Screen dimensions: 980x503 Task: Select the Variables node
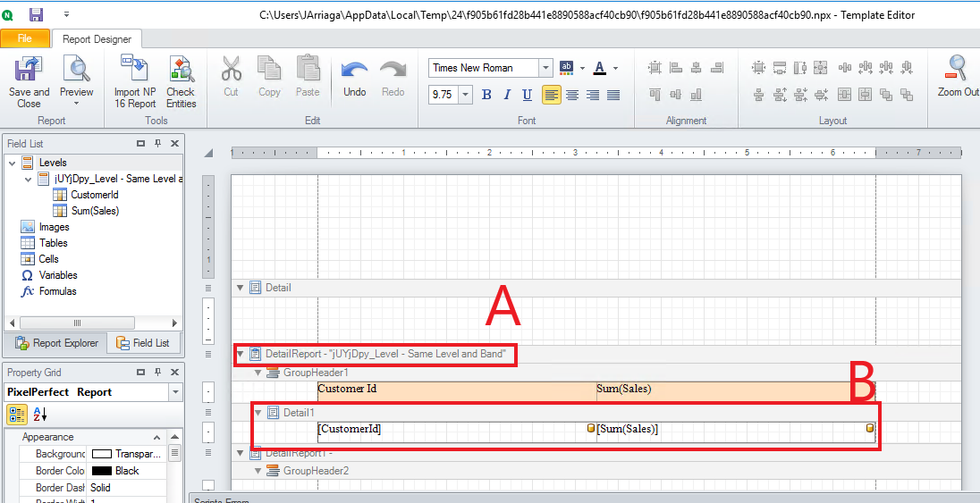click(58, 275)
